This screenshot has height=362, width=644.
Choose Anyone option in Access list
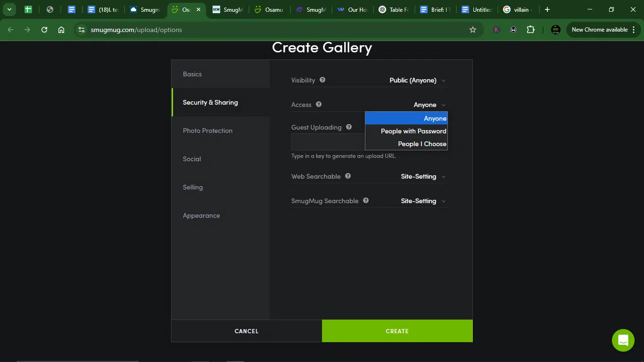(x=406, y=118)
